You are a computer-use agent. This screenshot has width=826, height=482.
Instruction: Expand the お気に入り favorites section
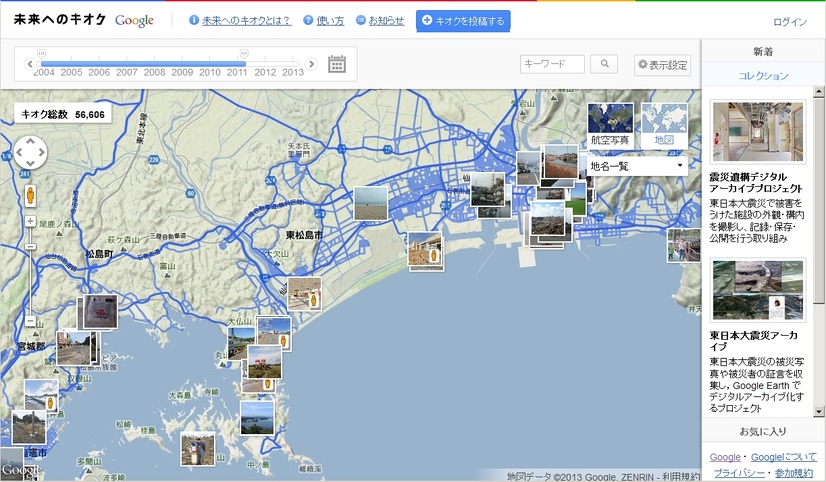(x=763, y=431)
